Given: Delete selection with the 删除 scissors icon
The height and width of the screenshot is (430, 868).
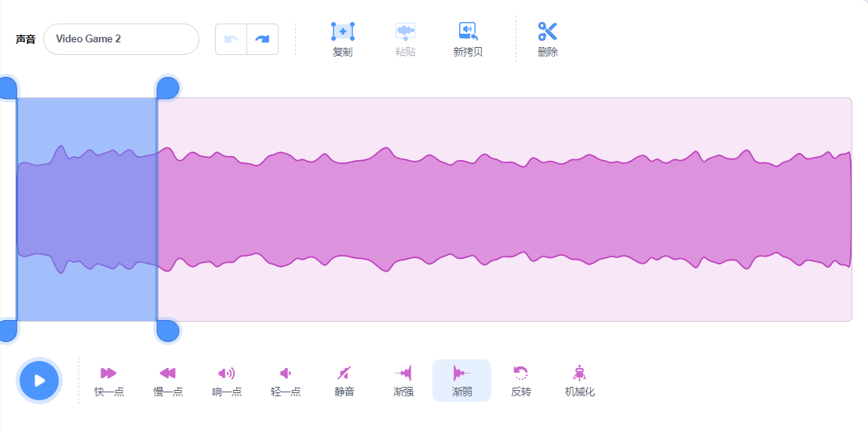Looking at the screenshot, I should point(548,31).
